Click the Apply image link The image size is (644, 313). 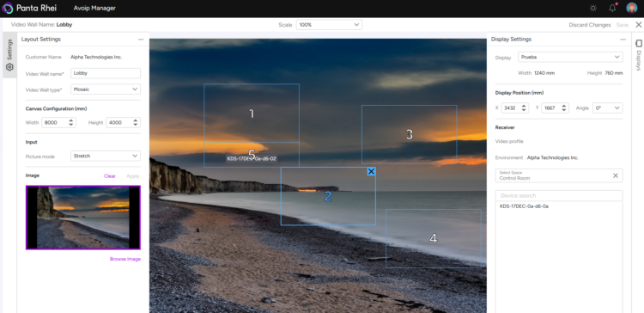click(132, 176)
